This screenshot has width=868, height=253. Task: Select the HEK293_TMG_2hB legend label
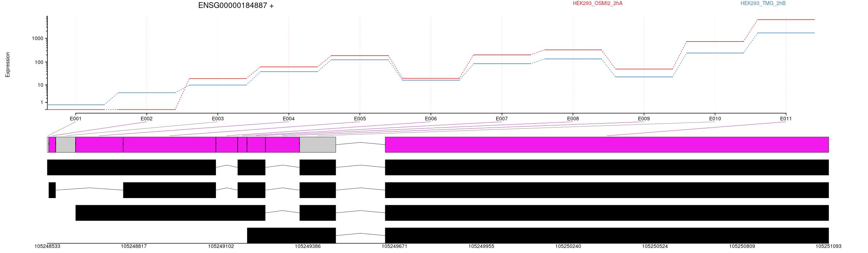tap(763, 3)
